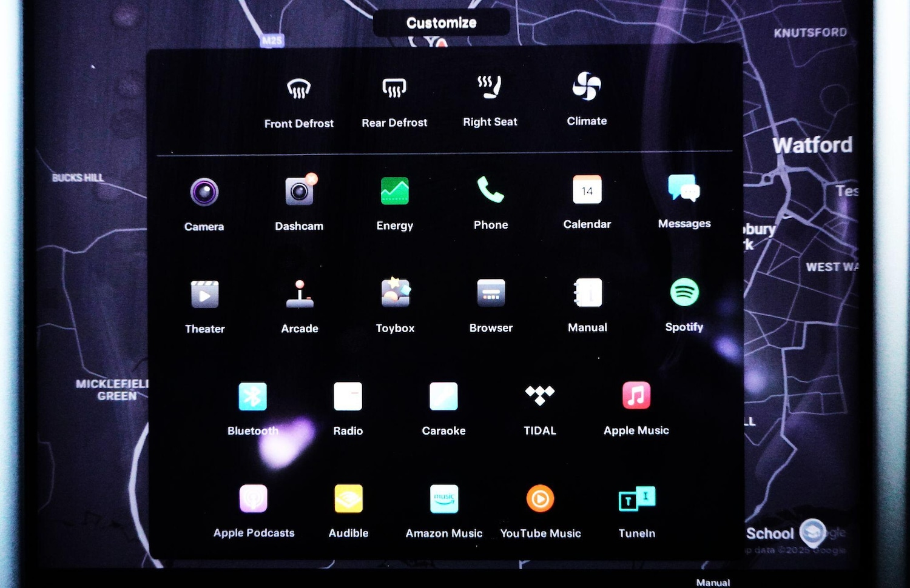Tap the MICKLEFIELD GREEN map label

pos(113,390)
